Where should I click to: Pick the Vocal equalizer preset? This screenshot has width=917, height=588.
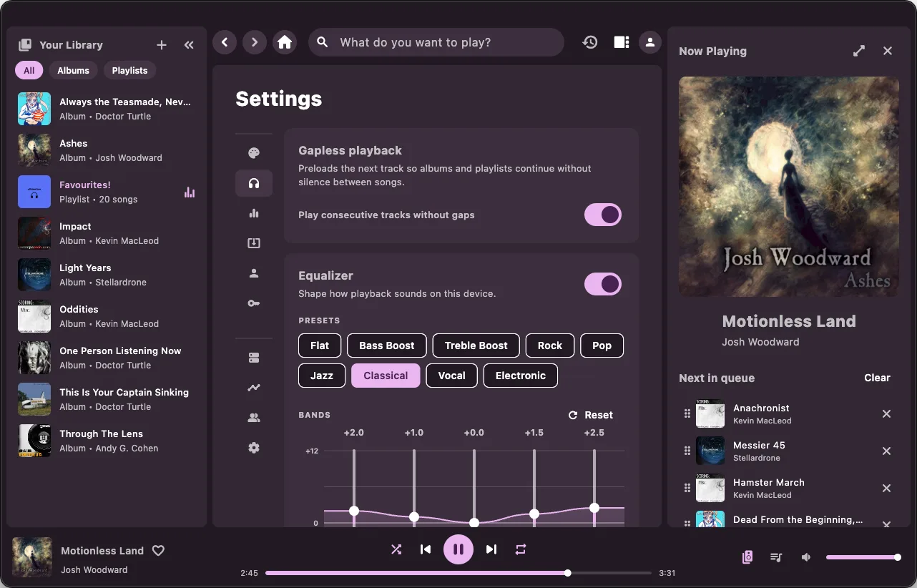tap(452, 376)
